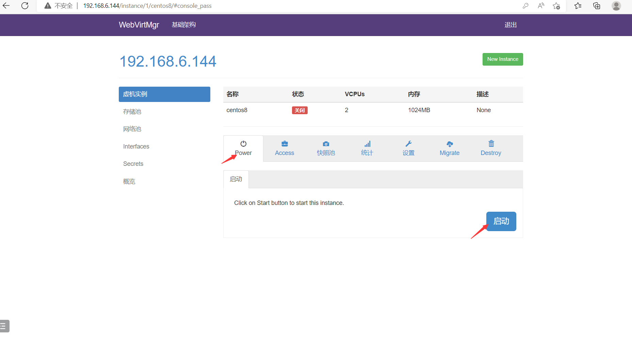Open the WebVirtMgr home link
The height and width of the screenshot is (364, 632).
[x=139, y=25]
